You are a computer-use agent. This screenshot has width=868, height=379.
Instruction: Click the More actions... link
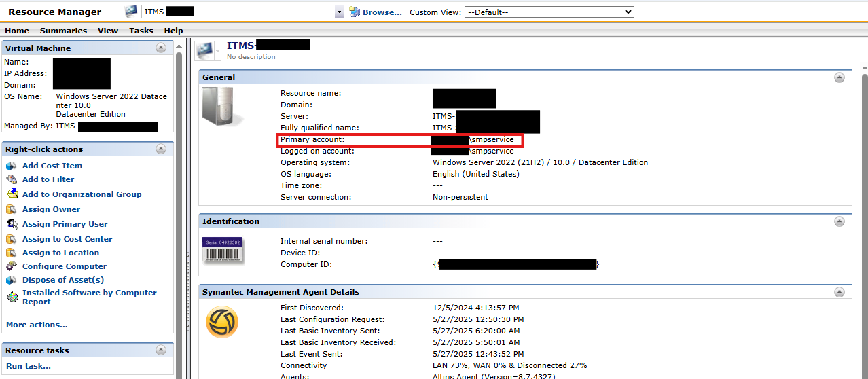click(x=37, y=325)
